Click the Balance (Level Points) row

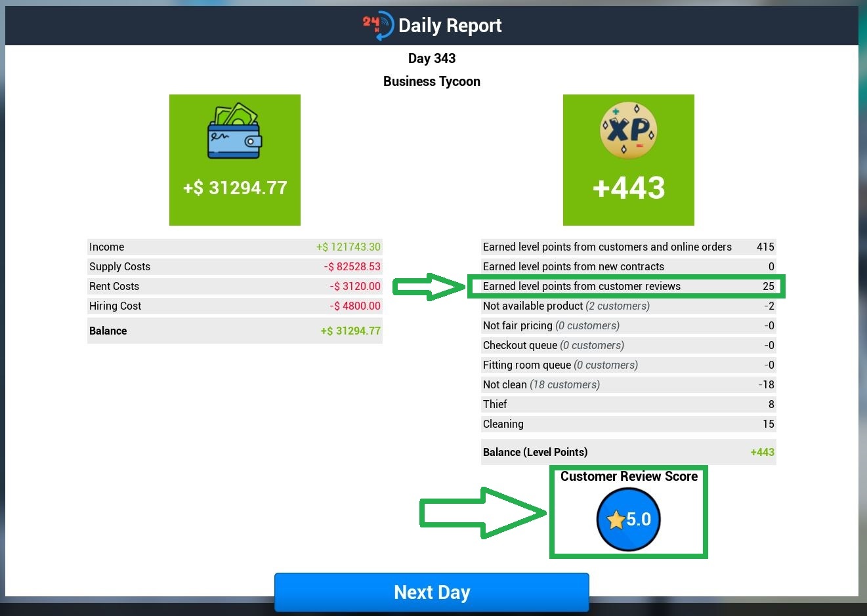629,452
